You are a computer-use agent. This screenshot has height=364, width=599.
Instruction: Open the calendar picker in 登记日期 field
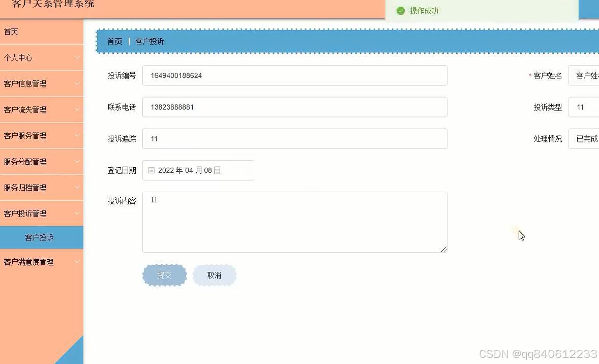151,170
